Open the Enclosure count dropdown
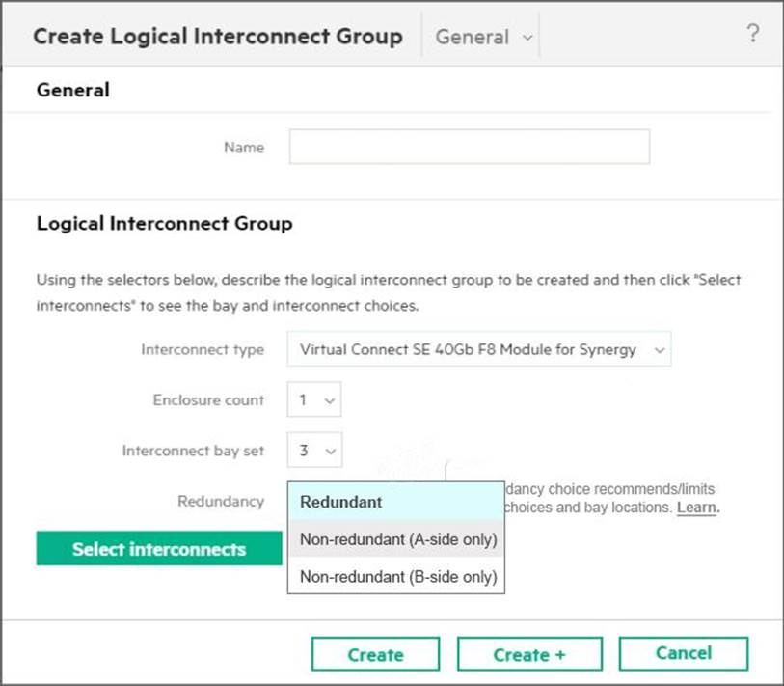This screenshot has width=784, height=686. 314,399
